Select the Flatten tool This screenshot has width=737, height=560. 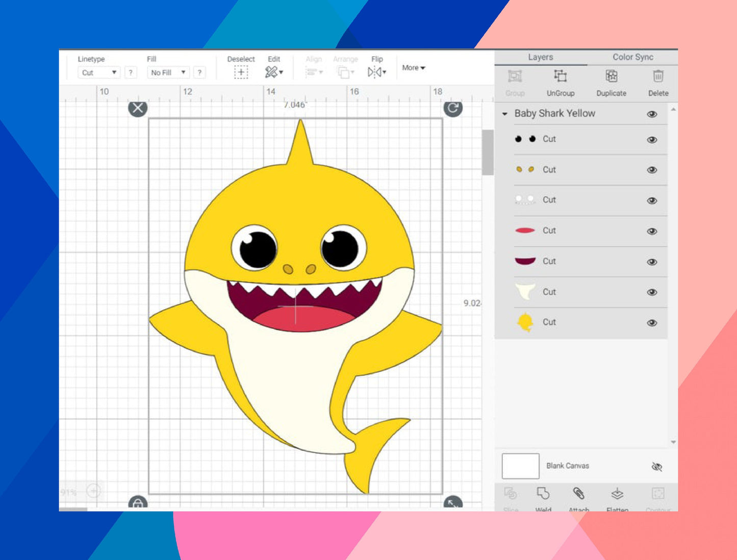click(x=618, y=493)
